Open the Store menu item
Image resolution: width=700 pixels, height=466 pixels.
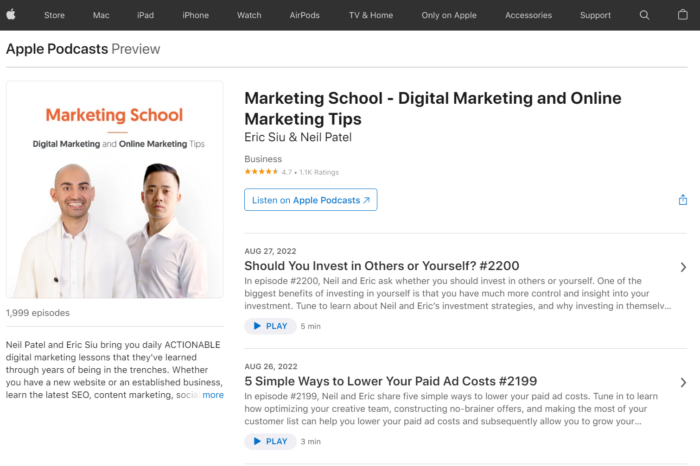pos(54,15)
